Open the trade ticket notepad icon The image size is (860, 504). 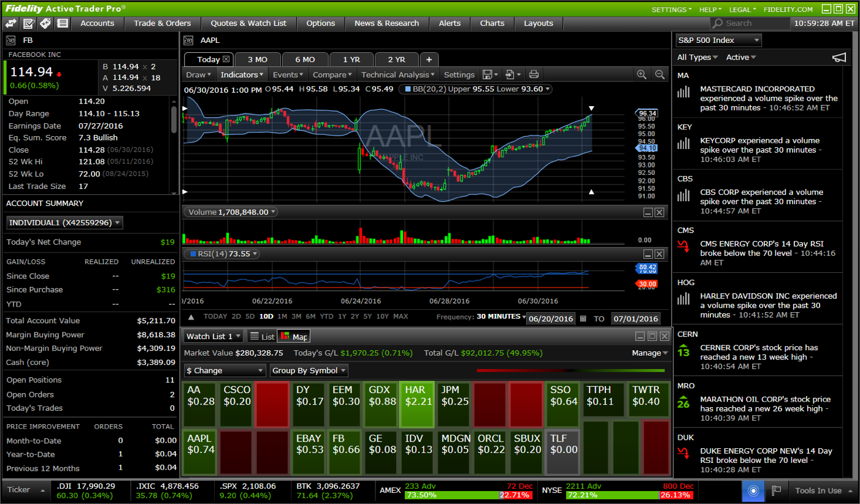pos(28,23)
